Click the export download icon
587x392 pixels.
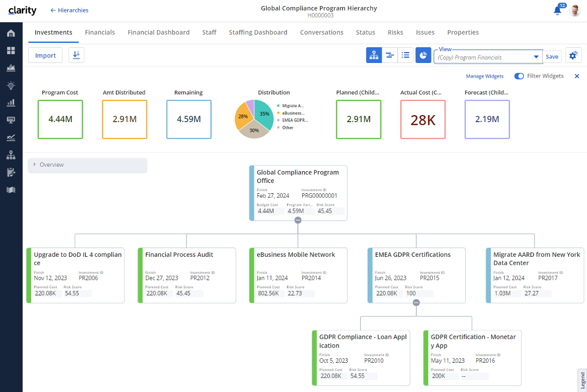[x=76, y=55]
